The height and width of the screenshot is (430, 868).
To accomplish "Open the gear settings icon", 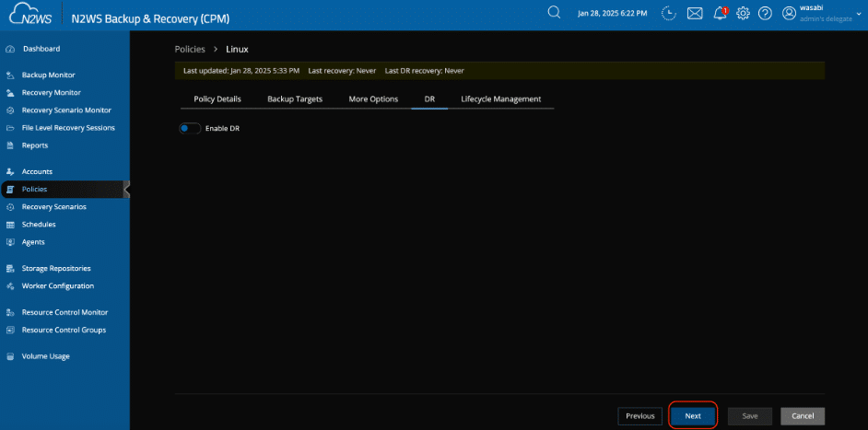I will pos(743,13).
